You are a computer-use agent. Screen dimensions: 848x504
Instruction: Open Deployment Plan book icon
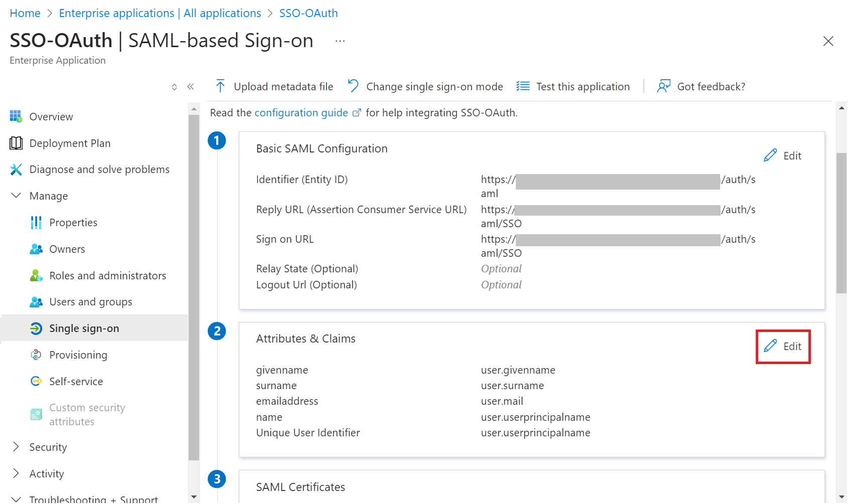pos(16,143)
